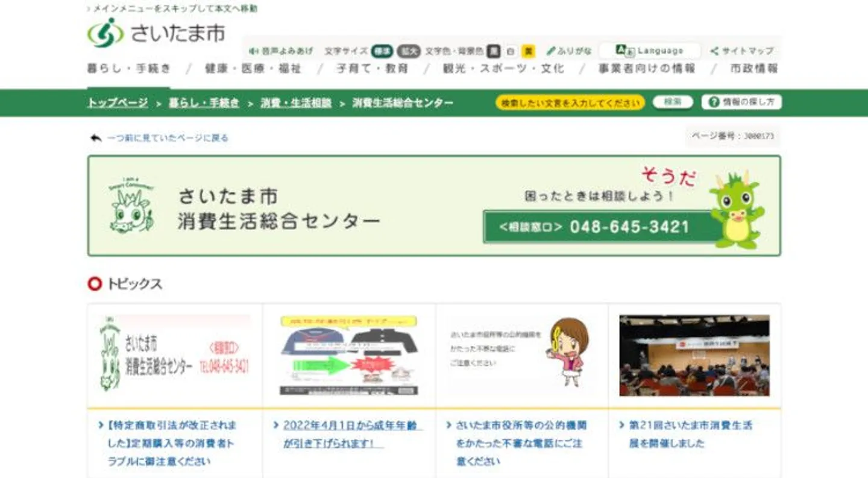Set text size to 拡大

point(407,51)
